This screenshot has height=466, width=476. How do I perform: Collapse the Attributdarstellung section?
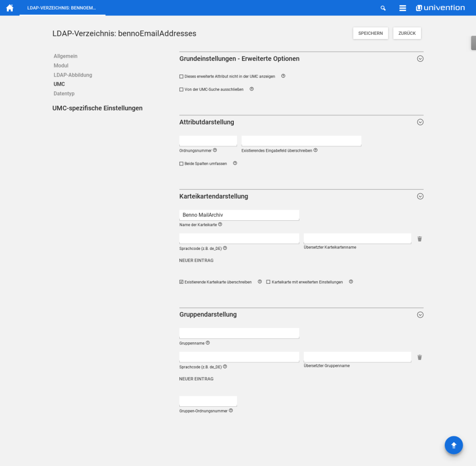coord(420,122)
